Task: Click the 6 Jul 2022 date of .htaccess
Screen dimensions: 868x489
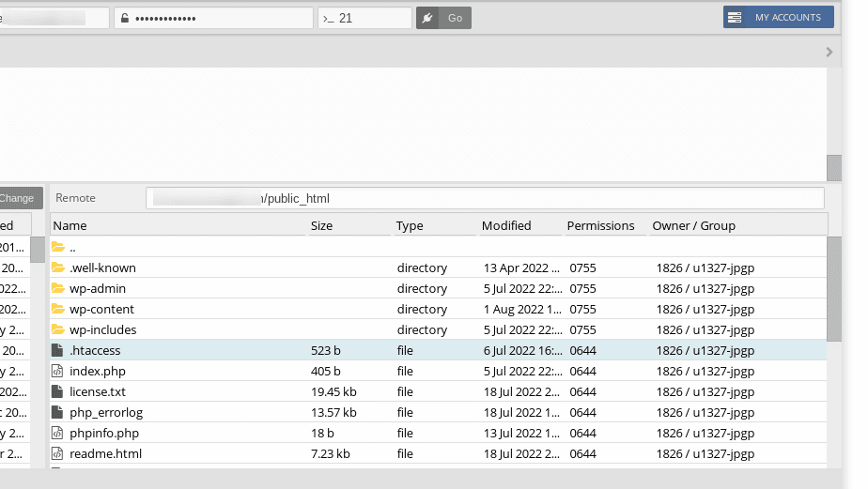Action: tap(522, 350)
